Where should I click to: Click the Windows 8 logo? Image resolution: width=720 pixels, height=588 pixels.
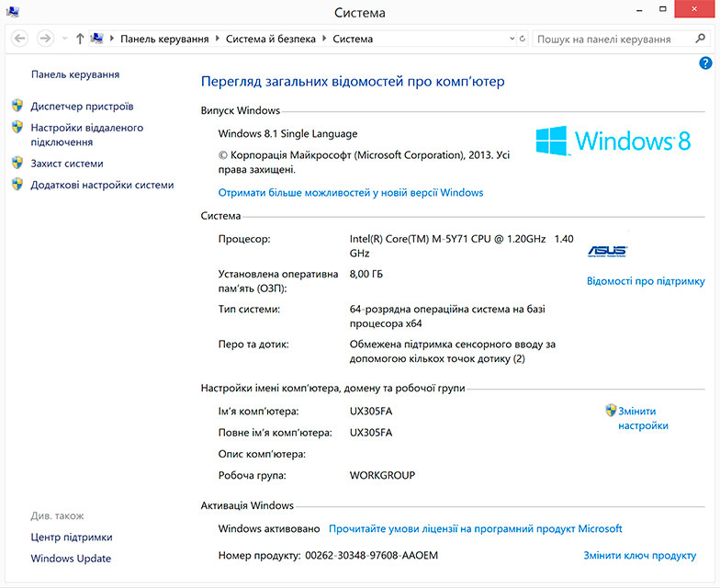point(613,140)
